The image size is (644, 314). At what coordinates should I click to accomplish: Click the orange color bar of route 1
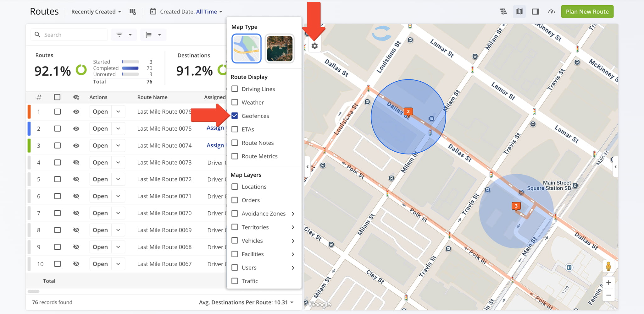pyautogui.click(x=29, y=111)
